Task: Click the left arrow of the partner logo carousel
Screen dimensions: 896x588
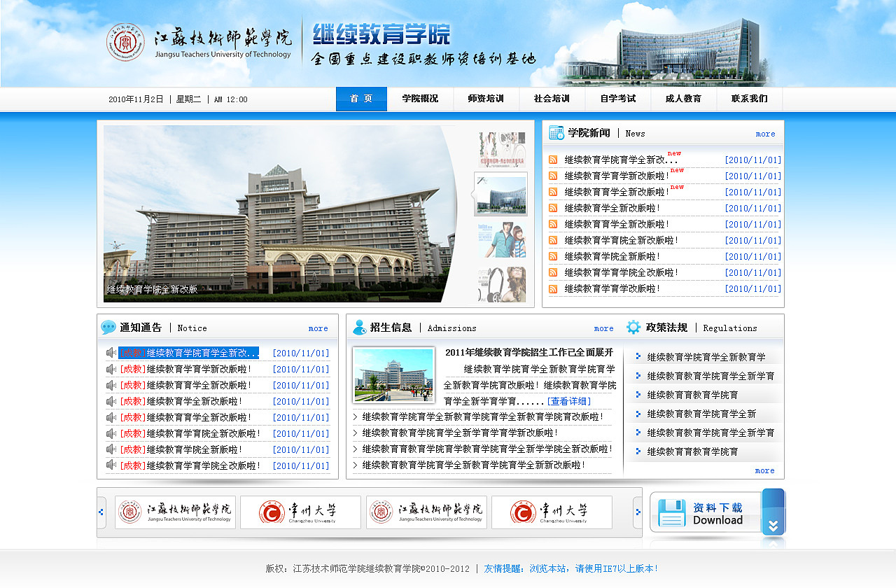Action: (101, 512)
